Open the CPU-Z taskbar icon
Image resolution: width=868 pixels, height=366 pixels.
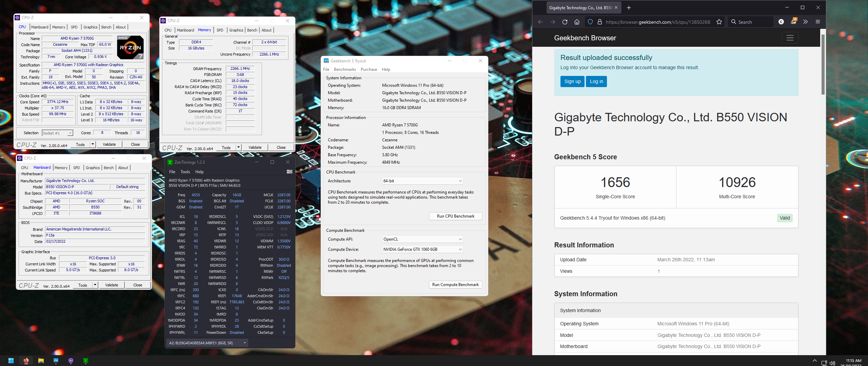coord(71,361)
